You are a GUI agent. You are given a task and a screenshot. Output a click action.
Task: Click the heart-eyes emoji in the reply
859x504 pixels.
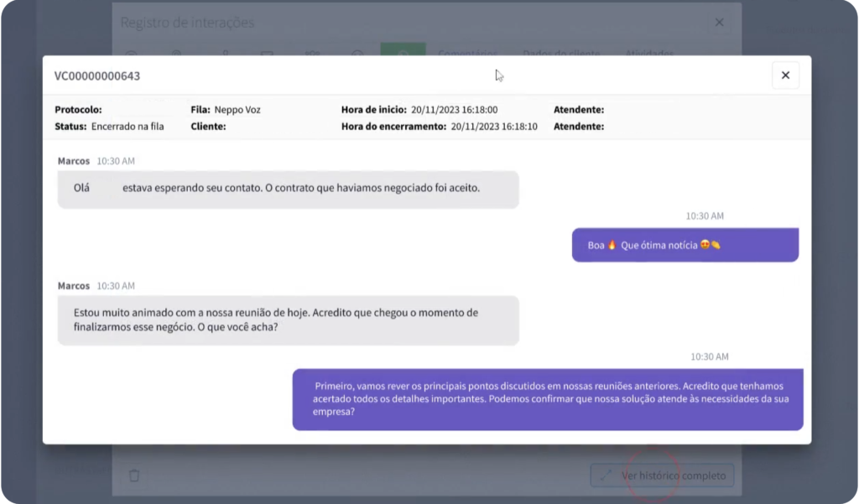point(705,246)
